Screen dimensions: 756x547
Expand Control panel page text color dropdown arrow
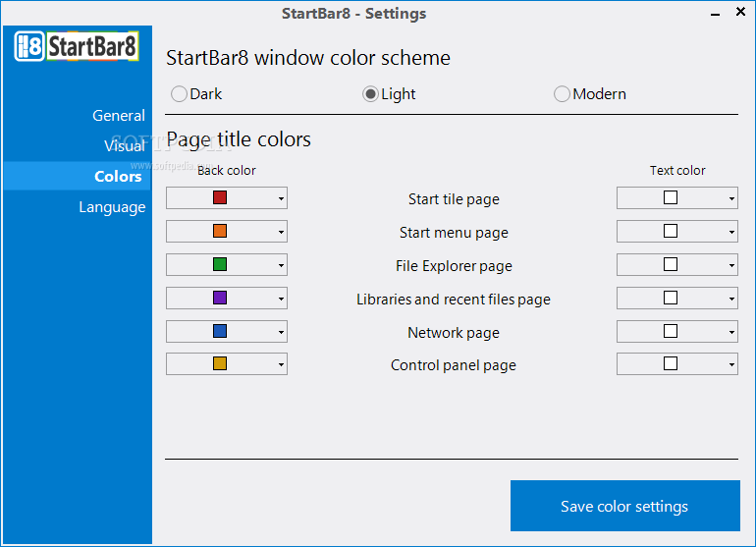point(731,364)
